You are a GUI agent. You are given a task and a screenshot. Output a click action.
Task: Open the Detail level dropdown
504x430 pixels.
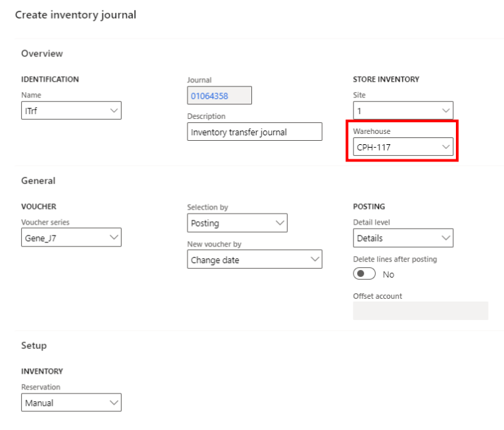(403, 238)
